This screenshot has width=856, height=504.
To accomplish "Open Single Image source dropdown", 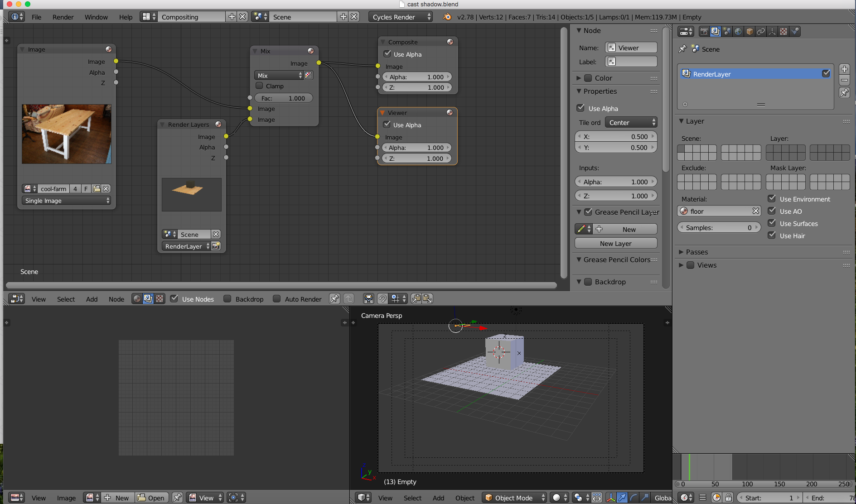I will click(x=67, y=201).
